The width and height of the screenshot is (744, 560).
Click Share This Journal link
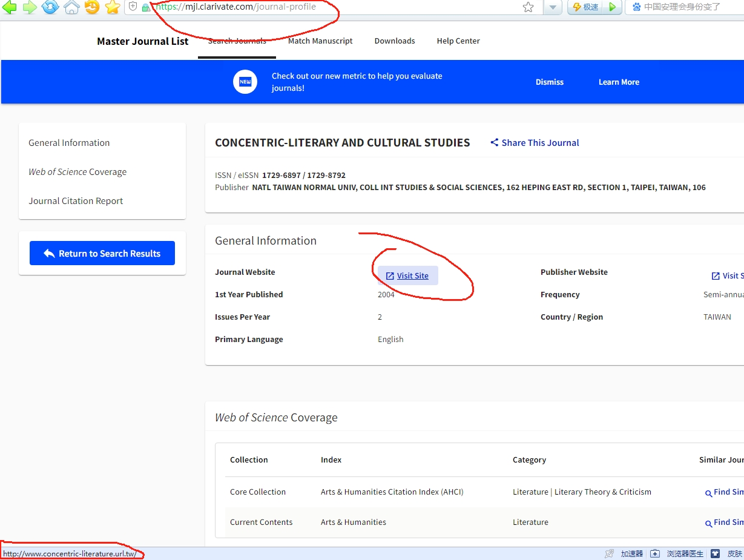click(x=535, y=143)
